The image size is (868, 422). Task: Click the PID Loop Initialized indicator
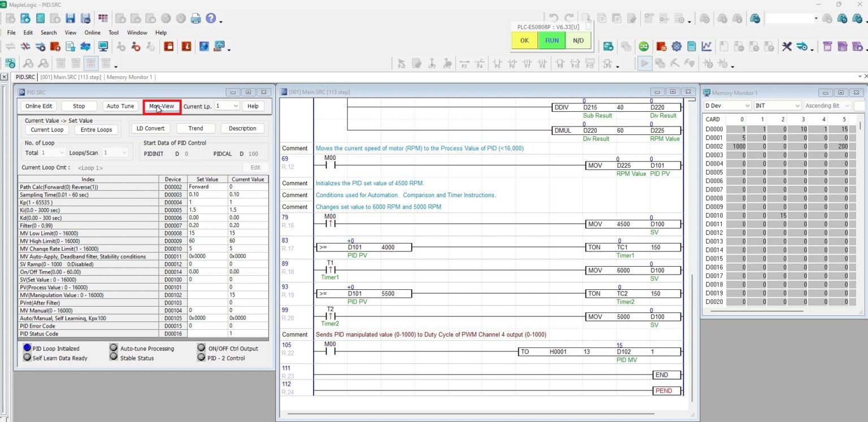tap(27, 348)
